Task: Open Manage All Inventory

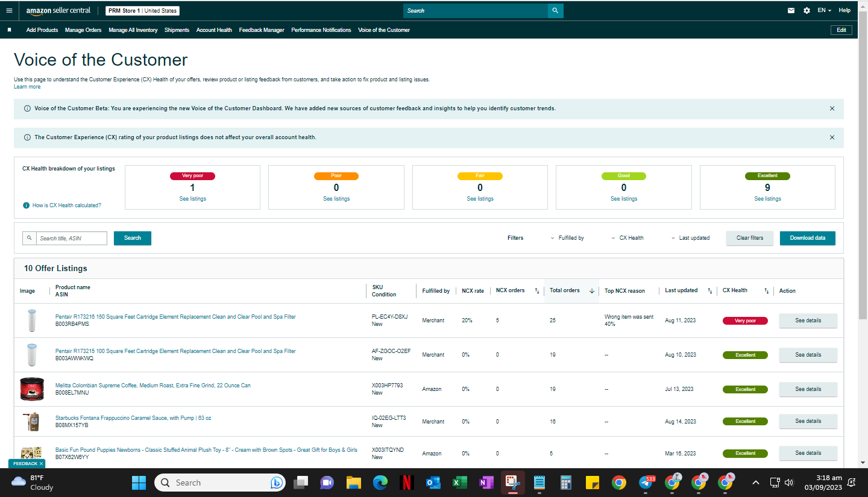Action: (x=133, y=30)
